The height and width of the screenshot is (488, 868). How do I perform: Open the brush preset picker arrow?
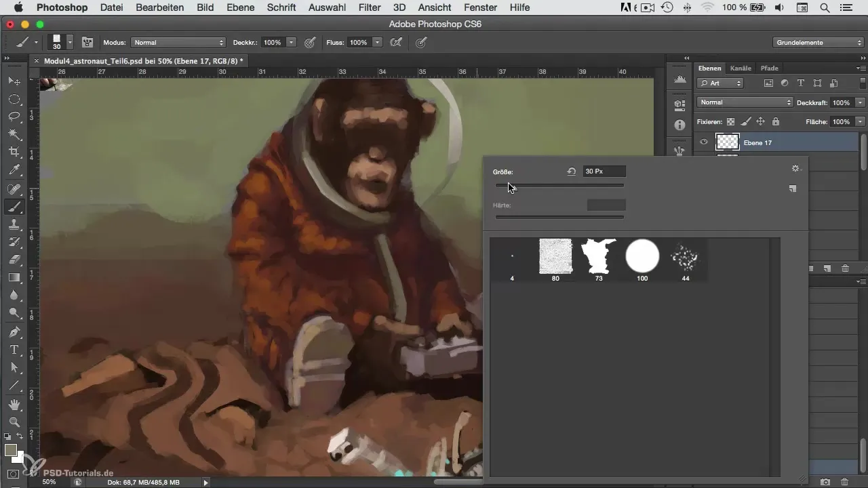coord(70,42)
